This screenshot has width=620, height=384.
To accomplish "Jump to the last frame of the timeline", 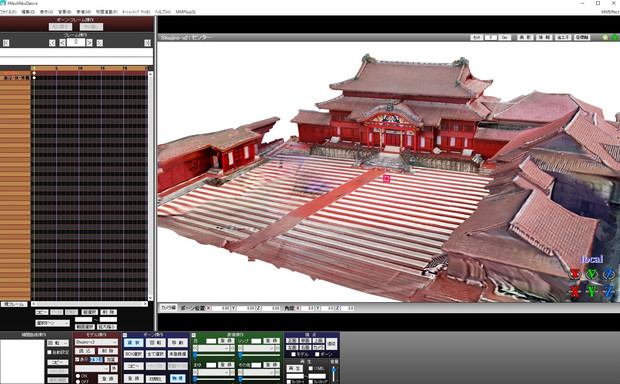I will (x=147, y=43).
